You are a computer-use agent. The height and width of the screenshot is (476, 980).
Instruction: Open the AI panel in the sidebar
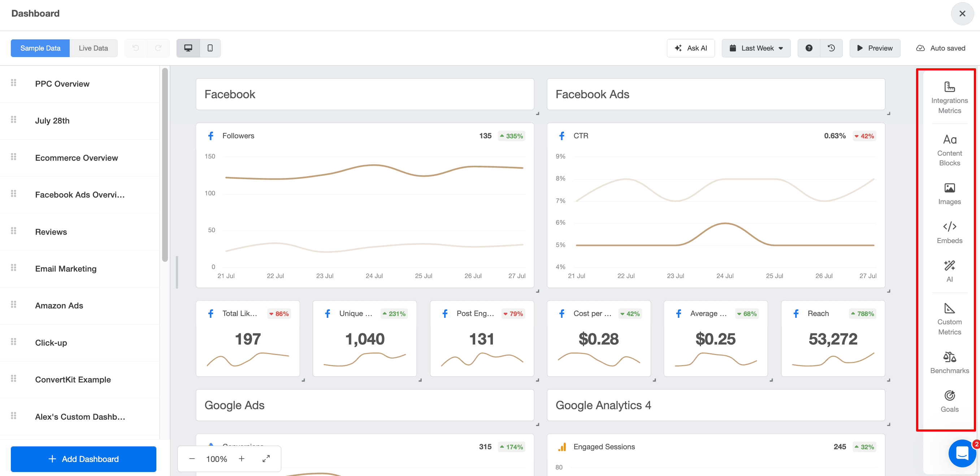950,270
